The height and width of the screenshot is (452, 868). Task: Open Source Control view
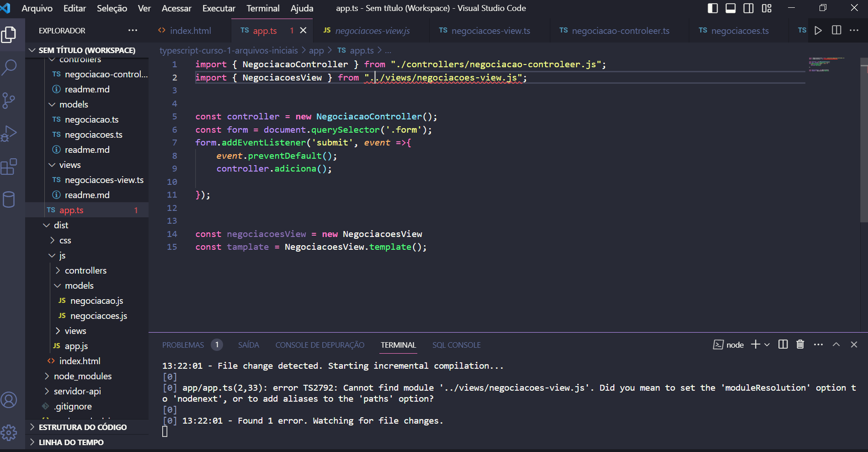pos(9,101)
